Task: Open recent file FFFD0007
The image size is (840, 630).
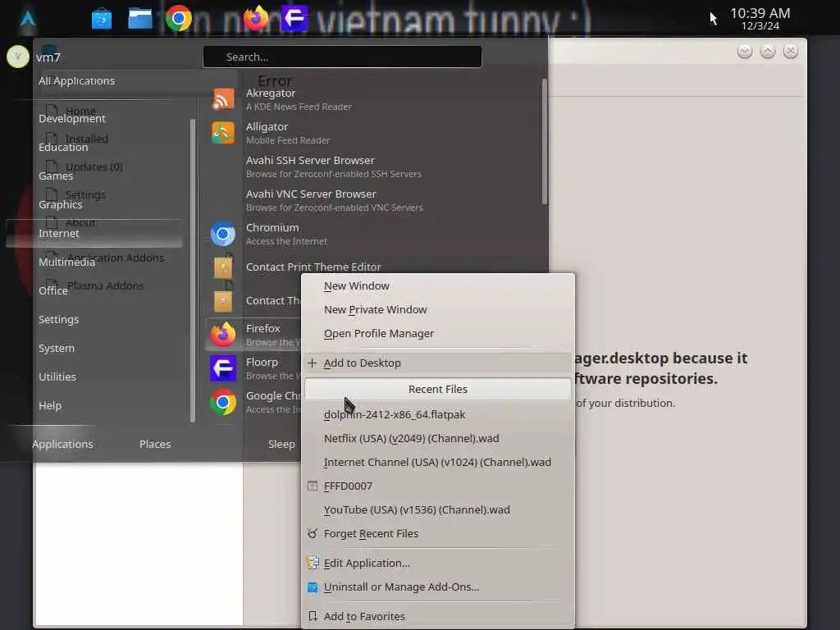Action: pos(438,486)
